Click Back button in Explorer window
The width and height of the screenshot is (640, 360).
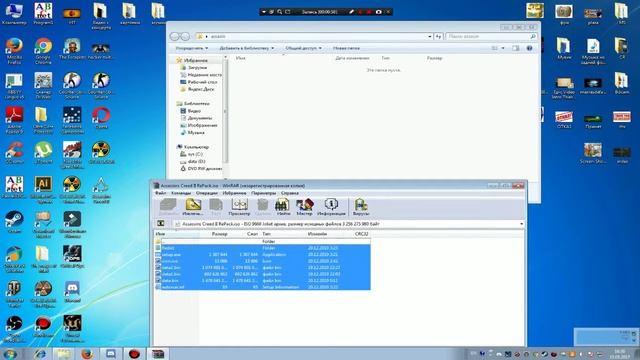(x=175, y=36)
